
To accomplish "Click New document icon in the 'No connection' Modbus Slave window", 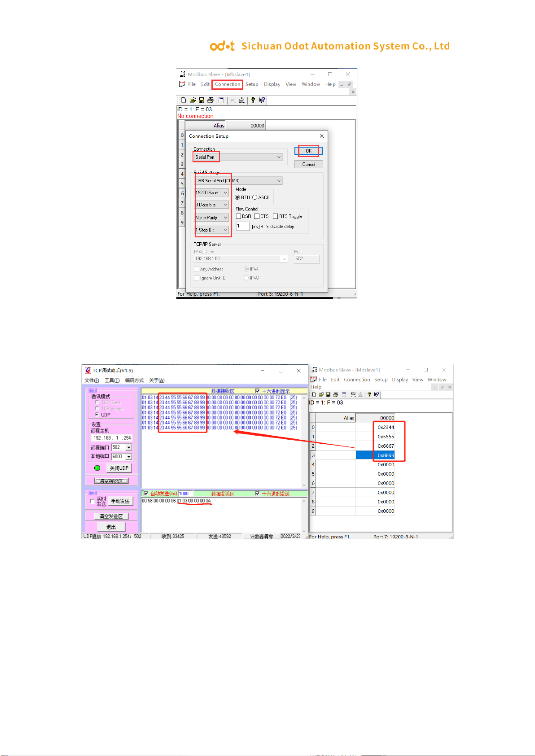I will click(x=184, y=100).
